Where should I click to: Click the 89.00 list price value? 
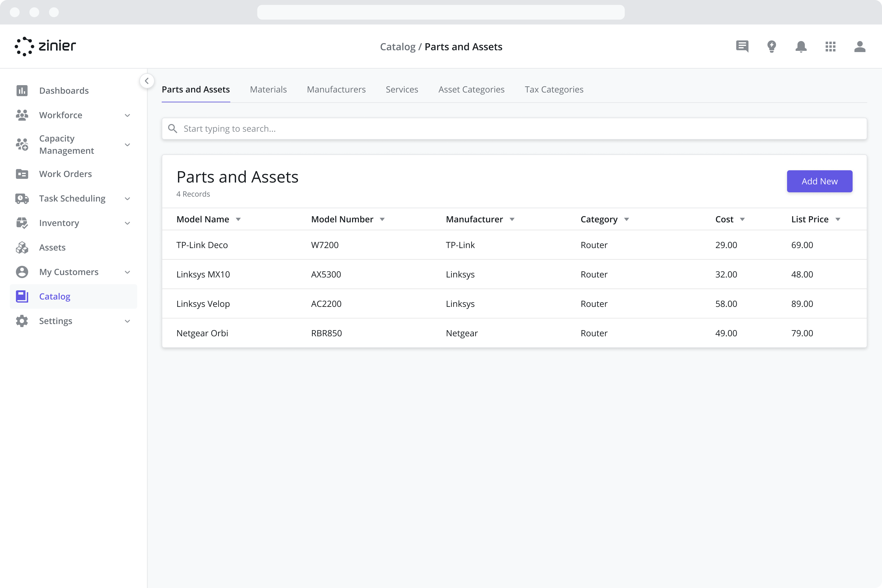coord(802,304)
